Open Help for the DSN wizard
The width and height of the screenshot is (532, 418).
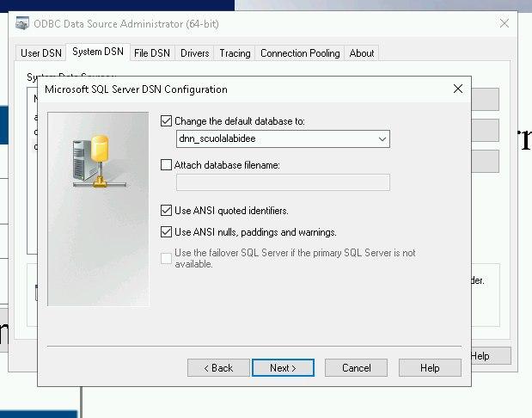tap(430, 367)
